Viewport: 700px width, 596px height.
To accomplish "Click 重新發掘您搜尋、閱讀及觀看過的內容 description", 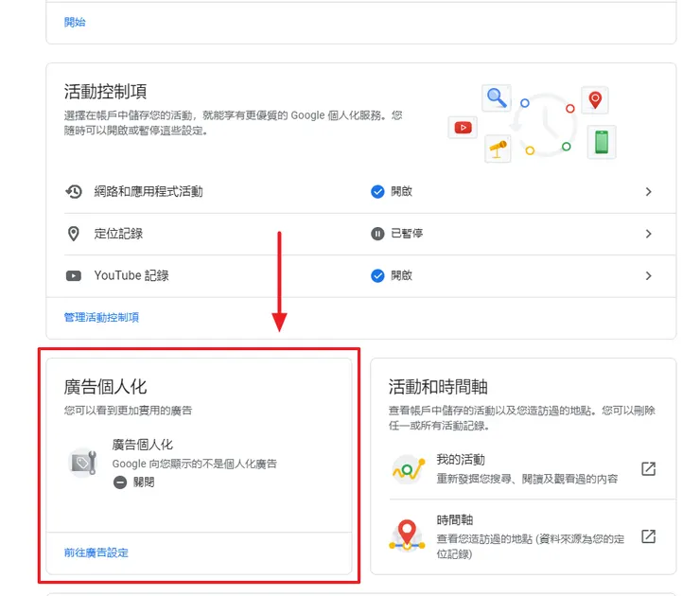I will click(527, 479).
